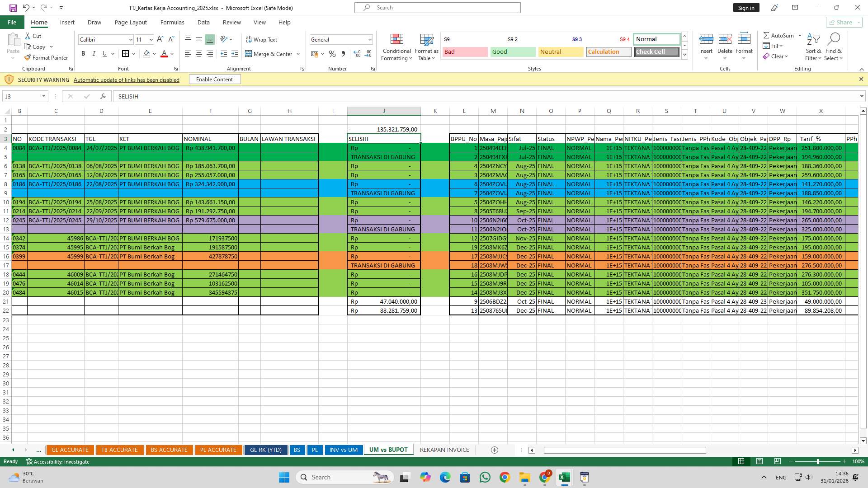Toggle Bold formatting
The width and height of the screenshot is (868, 488).
83,54
